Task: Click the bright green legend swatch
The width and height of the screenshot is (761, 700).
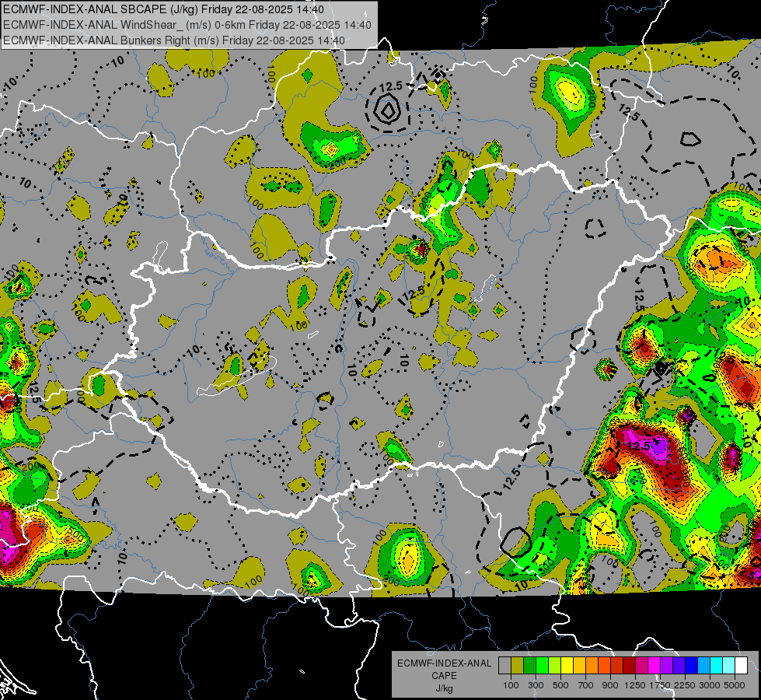Action: tap(542, 665)
